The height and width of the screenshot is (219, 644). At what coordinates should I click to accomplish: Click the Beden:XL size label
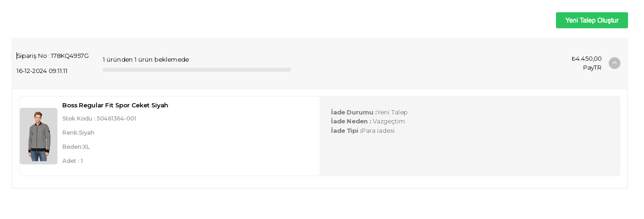pyautogui.click(x=76, y=146)
